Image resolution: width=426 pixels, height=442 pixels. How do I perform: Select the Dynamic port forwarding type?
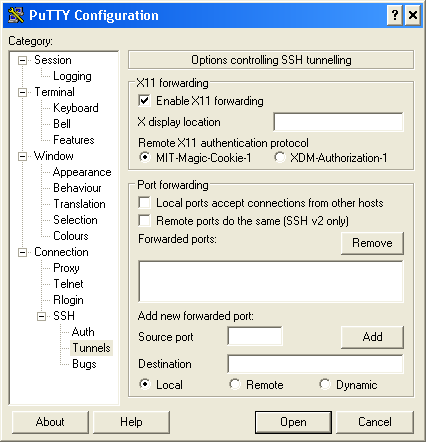325,384
